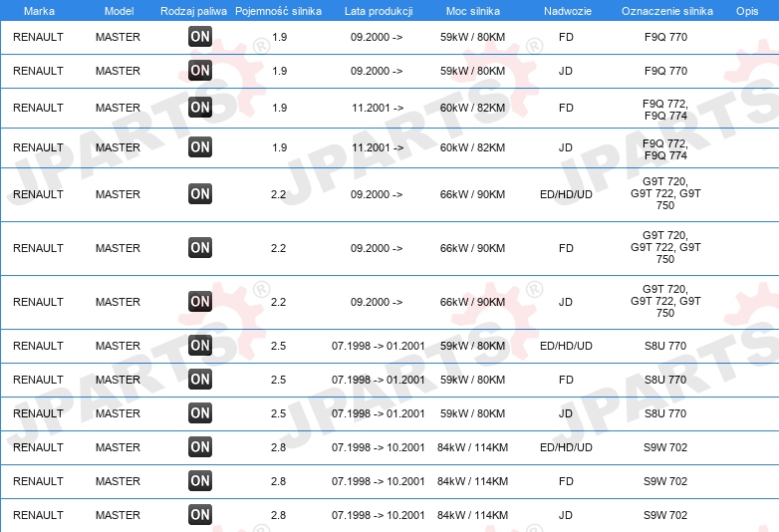Viewport: 779px width, 532px height.
Task: Select 'F9Q 772, F9Q 774' in JD row
Action: click(x=665, y=149)
